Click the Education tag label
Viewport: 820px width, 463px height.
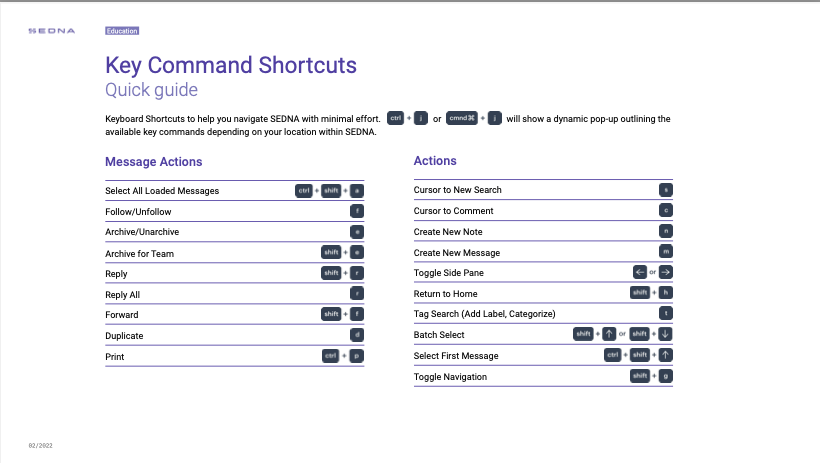pyautogui.click(x=122, y=31)
